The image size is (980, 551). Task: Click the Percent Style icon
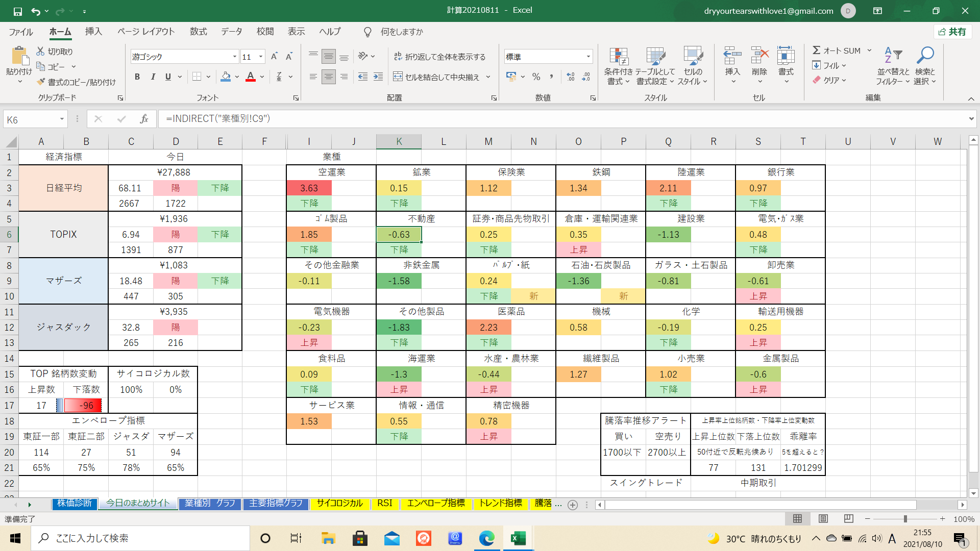(536, 77)
